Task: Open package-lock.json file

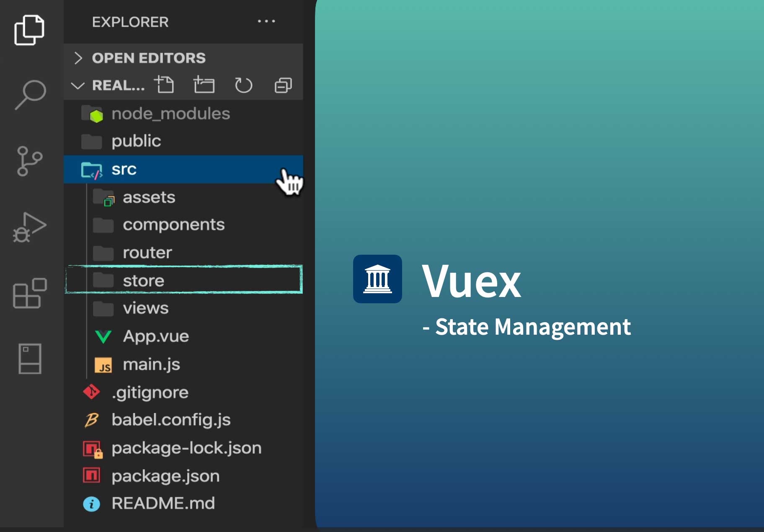Action: click(183, 448)
